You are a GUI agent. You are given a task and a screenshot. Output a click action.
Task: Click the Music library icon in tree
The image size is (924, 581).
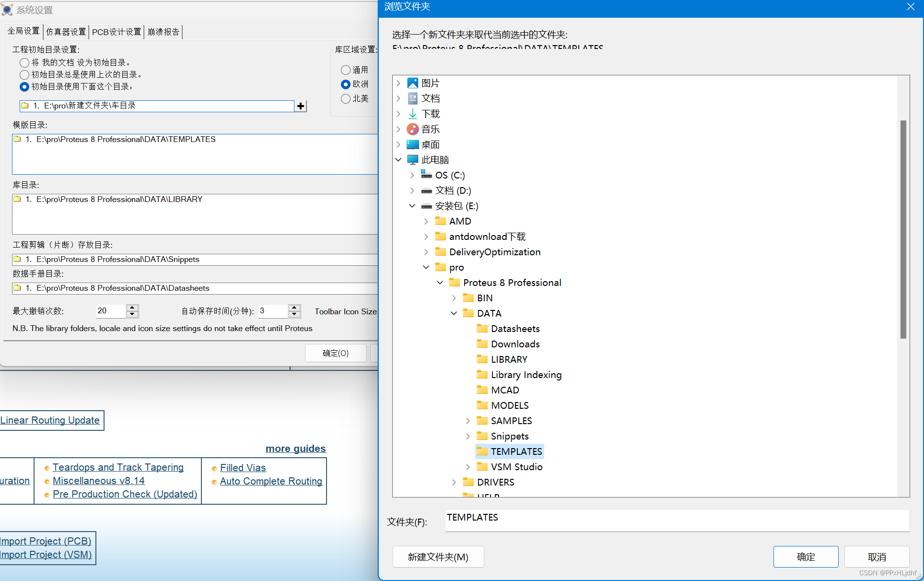coord(412,129)
